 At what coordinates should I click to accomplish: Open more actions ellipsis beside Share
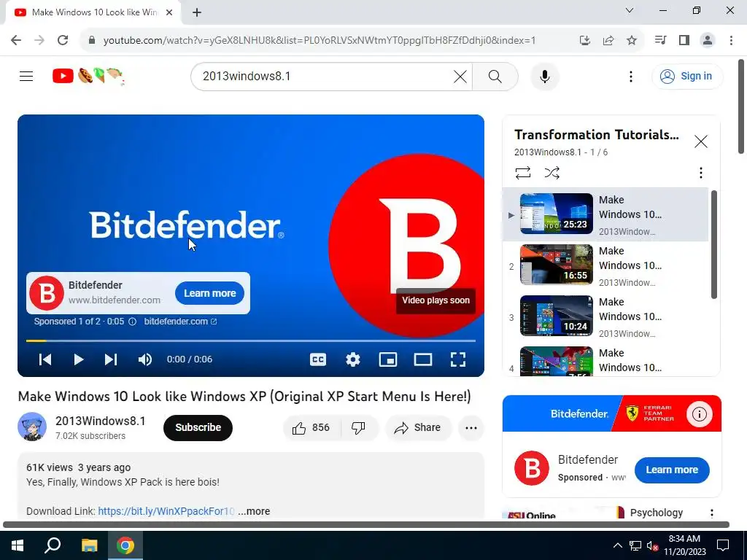pyautogui.click(x=471, y=427)
